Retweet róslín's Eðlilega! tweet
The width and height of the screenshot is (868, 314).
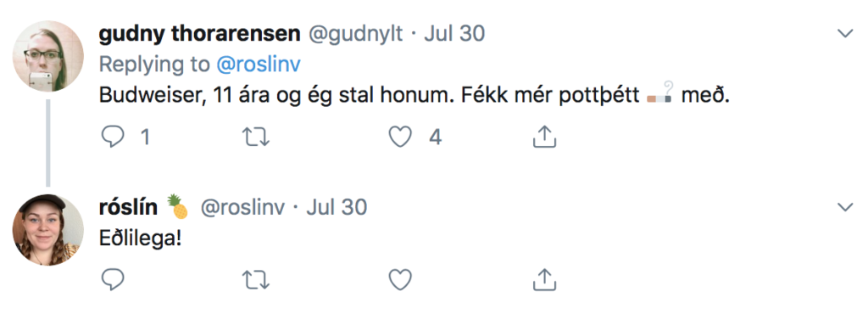pyautogui.click(x=256, y=280)
